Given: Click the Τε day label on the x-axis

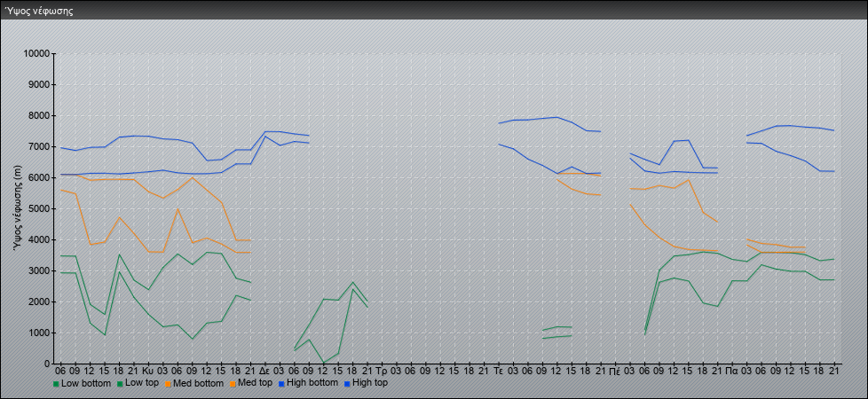Looking at the screenshot, I should point(498,371).
